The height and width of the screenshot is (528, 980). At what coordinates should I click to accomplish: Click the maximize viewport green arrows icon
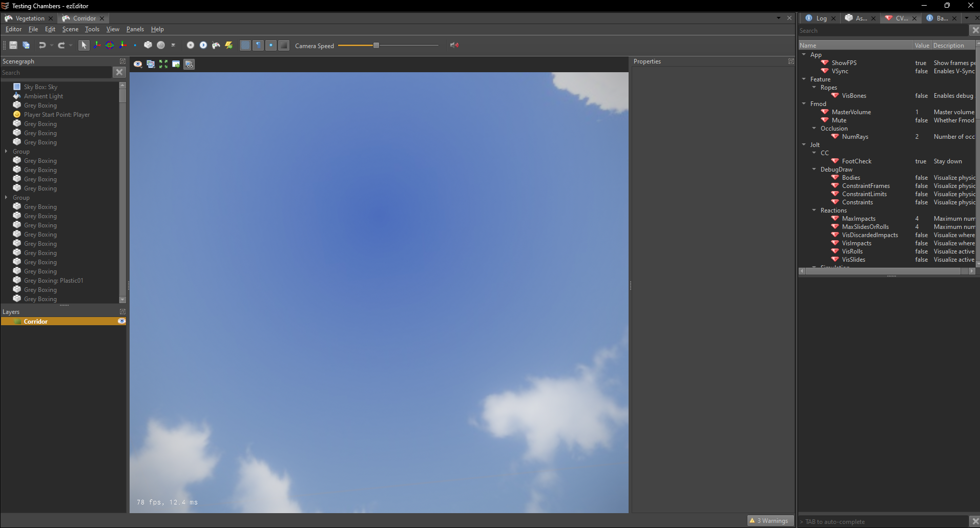[x=163, y=64]
